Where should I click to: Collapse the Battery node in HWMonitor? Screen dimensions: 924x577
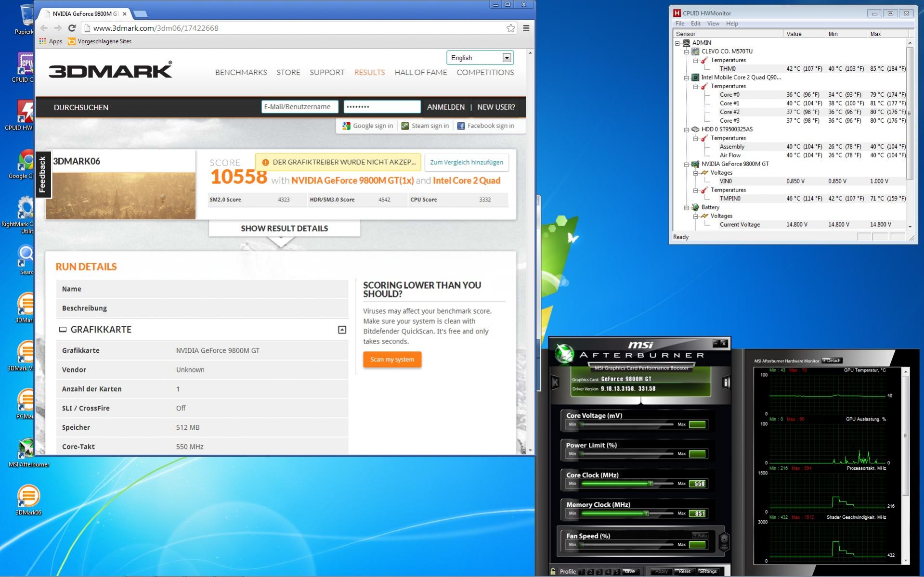[687, 207]
